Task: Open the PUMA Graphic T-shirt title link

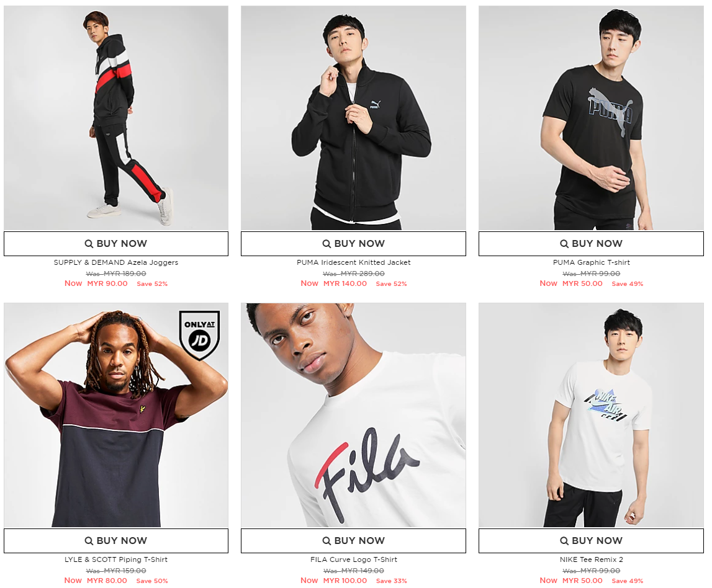Action: pos(591,262)
